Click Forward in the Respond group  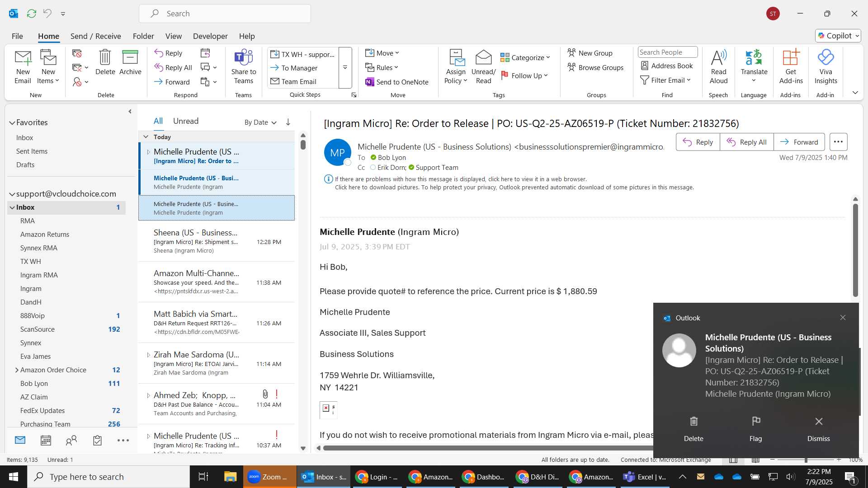(x=172, y=82)
